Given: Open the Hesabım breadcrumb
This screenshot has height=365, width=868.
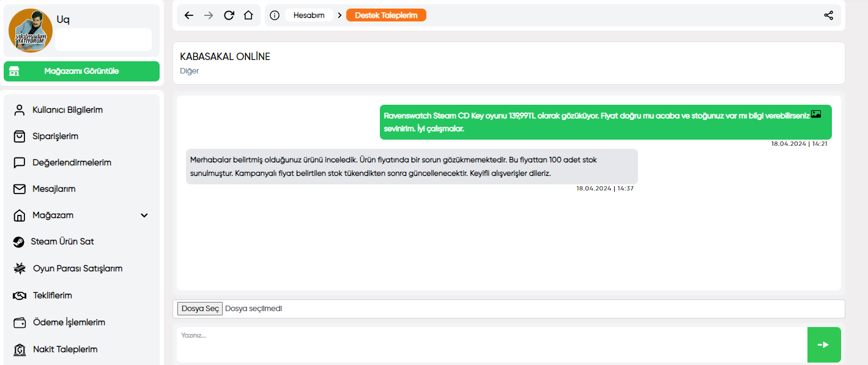Looking at the screenshot, I should (309, 15).
